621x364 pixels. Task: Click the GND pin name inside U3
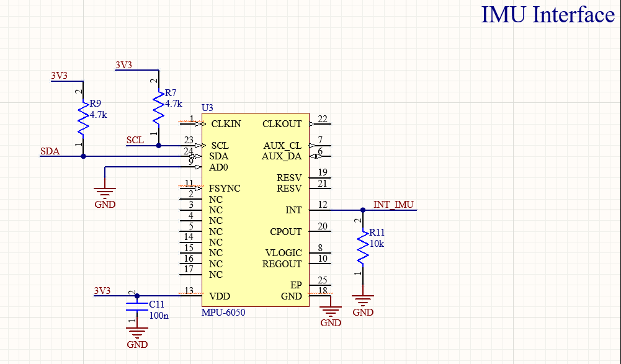click(291, 296)
